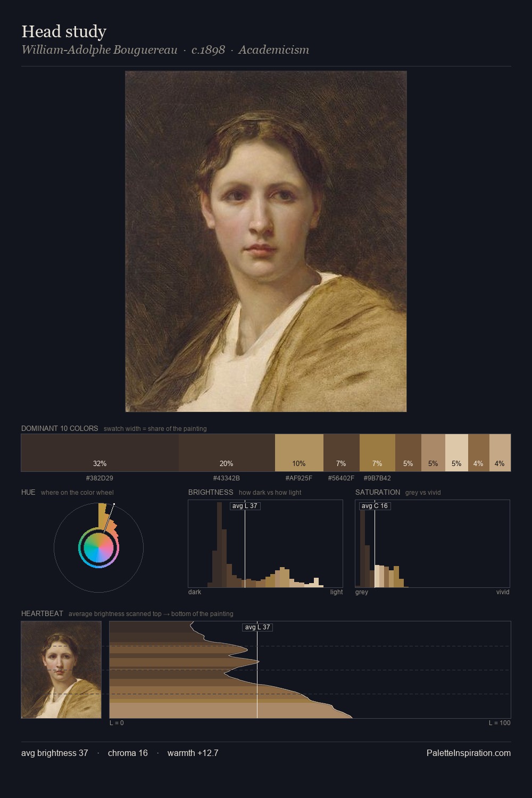Pick the last 4% light tan swatch

pyautogui.click(x=500, y=453)
